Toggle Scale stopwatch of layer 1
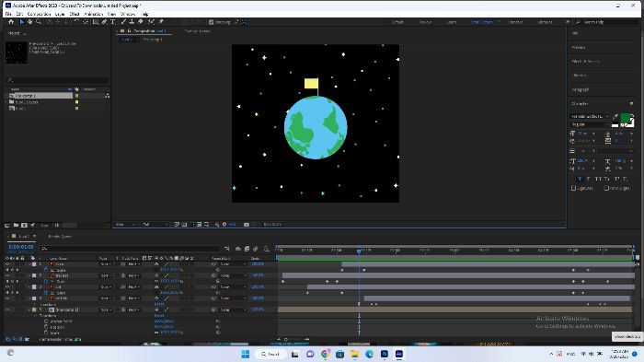The height and width of the screenshot is (362, 644). [46, 270]
